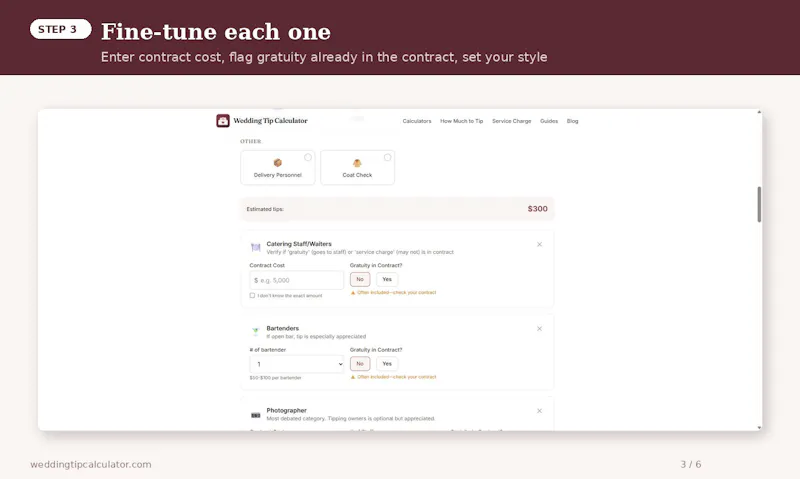Image resolution: width=800 pixels, height=479 pixels.
Task: Select Yes for Catering gratuity in contract
Action: tap(387, 279)
